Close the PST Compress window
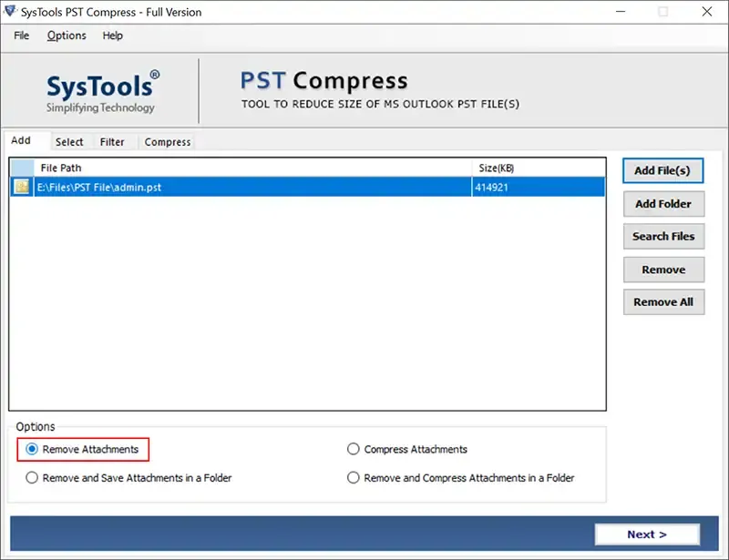729x560 pixels. (707, 12)
